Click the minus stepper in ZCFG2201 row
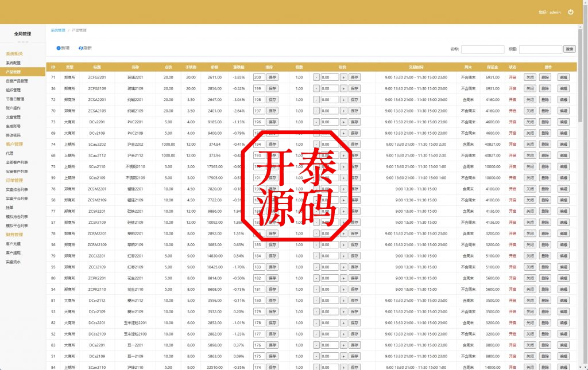 point(316,77)
